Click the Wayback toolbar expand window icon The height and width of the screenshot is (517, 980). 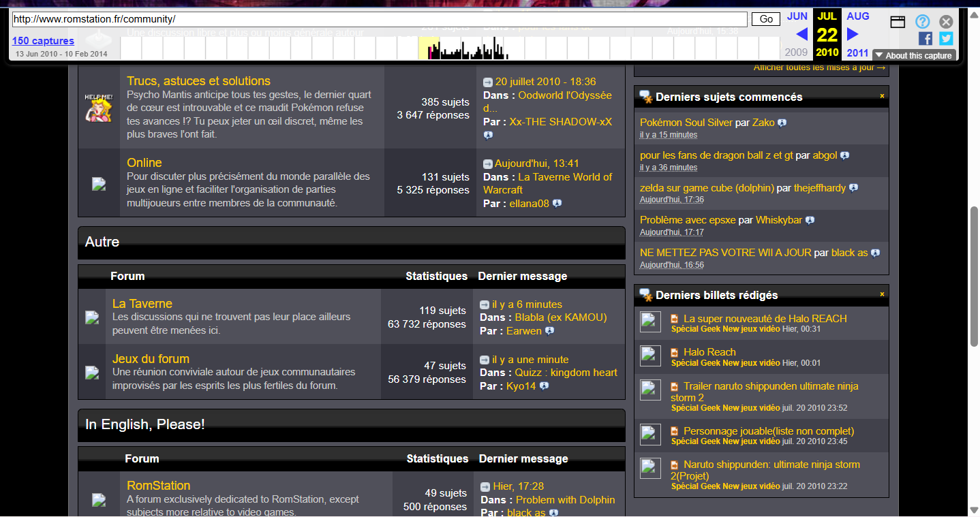pos(898,22)
